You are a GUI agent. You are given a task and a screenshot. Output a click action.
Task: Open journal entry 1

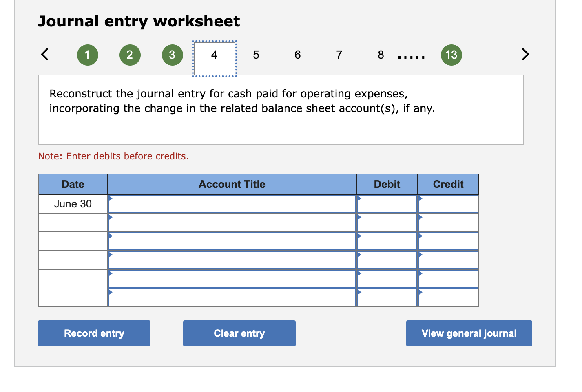pyautogui.click(x=87, y=55)
